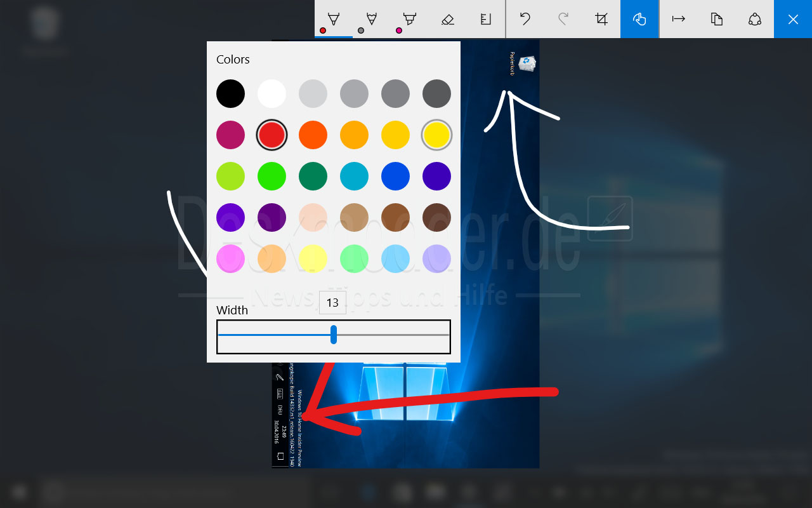Select the ballpoint pen tool
The image size is (812, 508).
click(334, 19)
